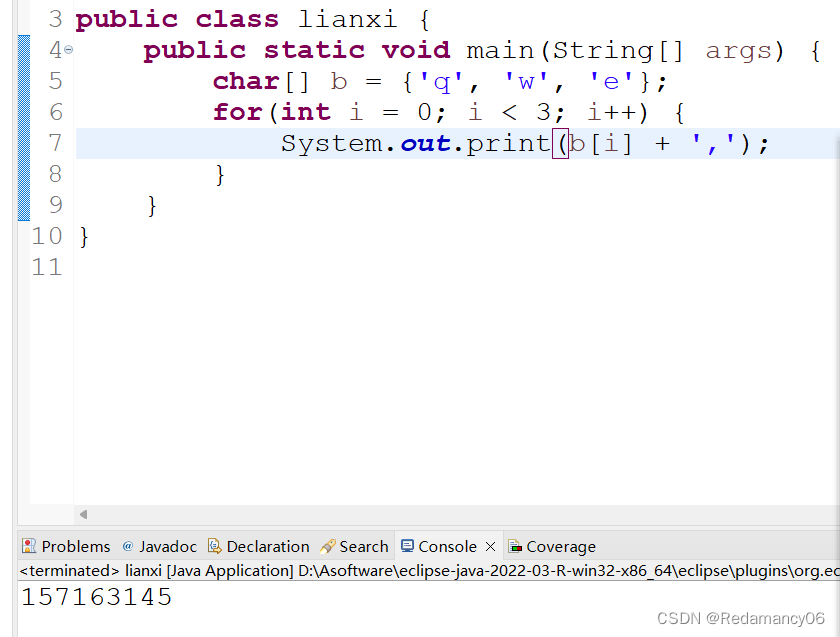This screenshot has width=840, height=637.
Task: Click the 'q' character literal
Action: [x=441, y=81]
